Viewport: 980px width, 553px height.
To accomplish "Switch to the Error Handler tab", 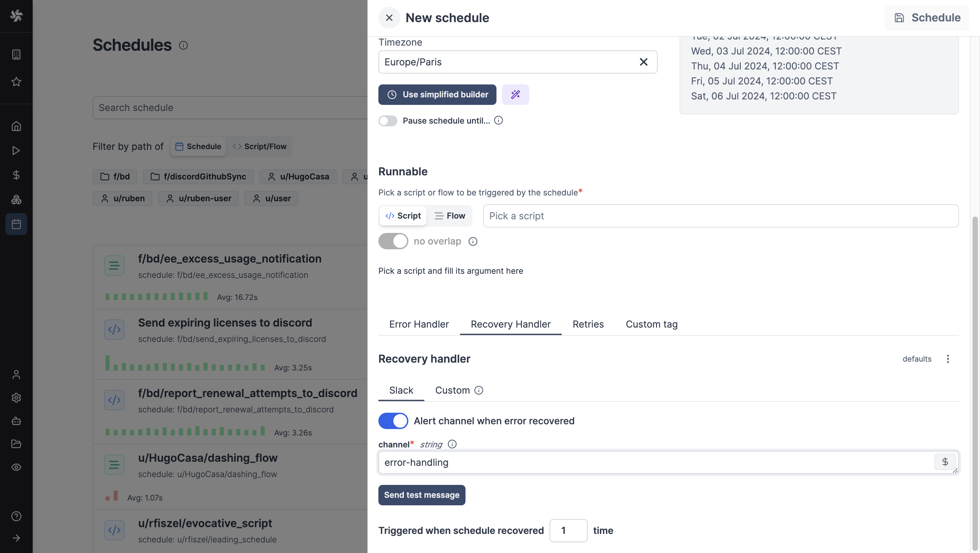I will click(419, 324).
